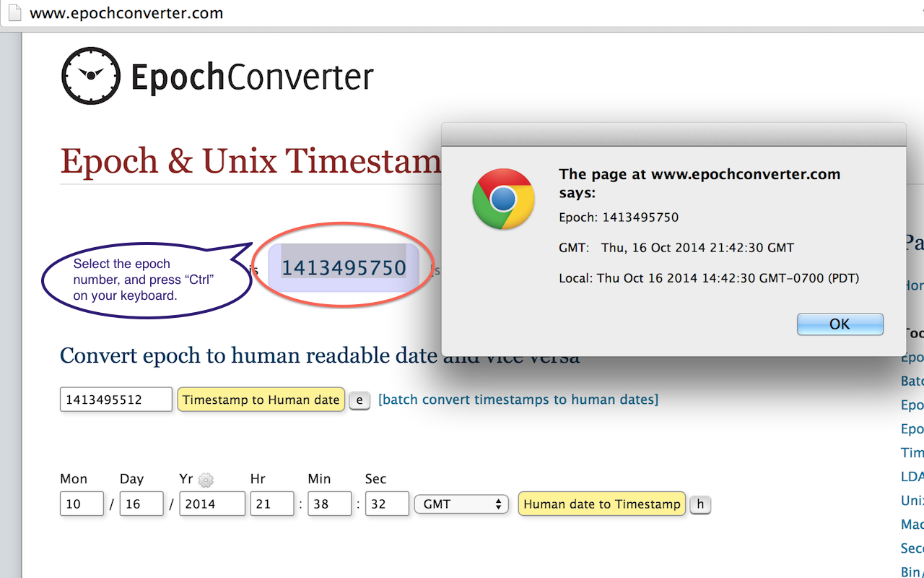Click the Hr field showing 21

tap(272, 504)
